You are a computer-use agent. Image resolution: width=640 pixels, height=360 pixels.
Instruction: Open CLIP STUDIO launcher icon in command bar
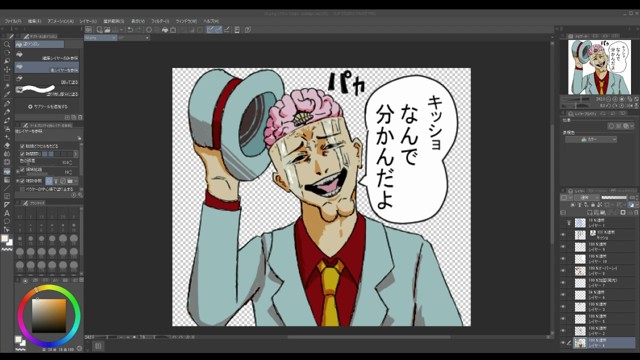coord(89,30)
